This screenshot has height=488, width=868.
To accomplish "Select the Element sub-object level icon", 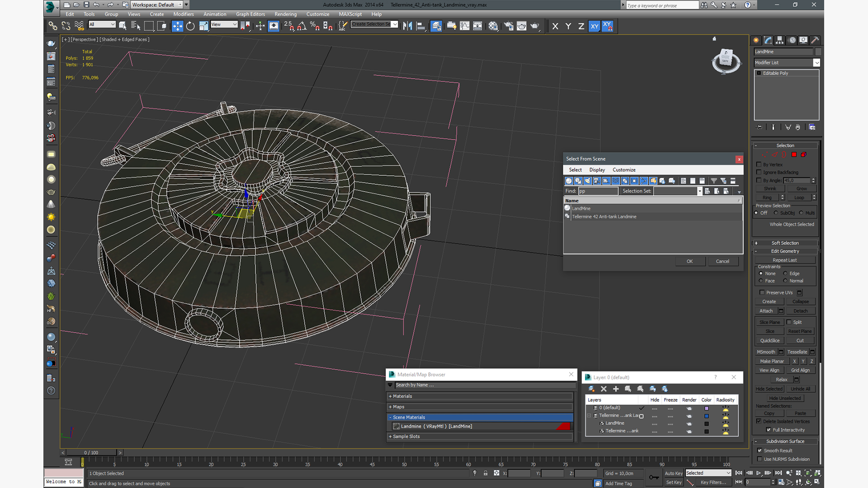I will coord(803,155).
